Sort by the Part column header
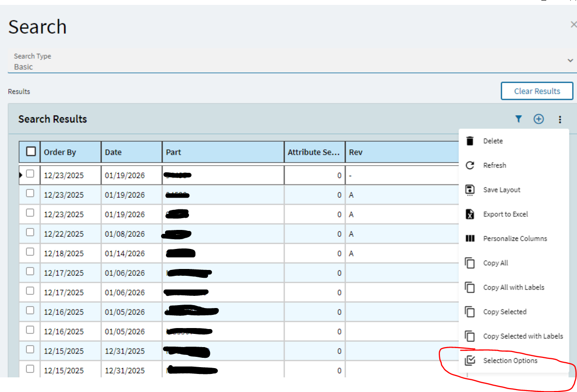Screen dimensions: 577x392 coord(224,152)
